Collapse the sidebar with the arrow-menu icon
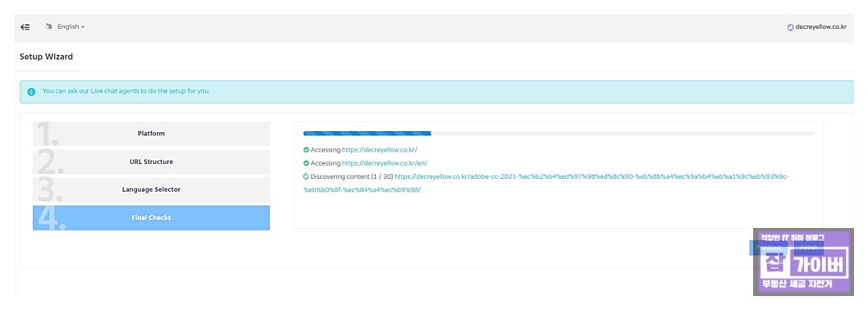Viewport: 868px width, 310px height. click(x=25, y=26)
